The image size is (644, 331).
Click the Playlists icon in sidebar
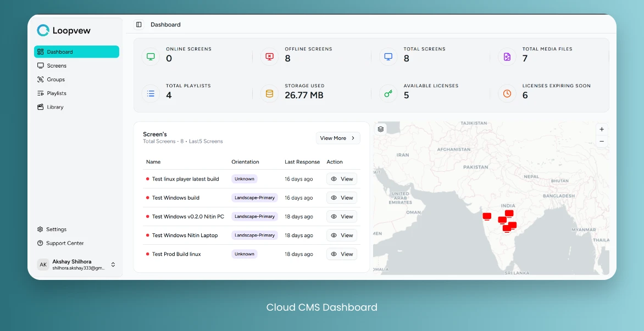(40, 93)
